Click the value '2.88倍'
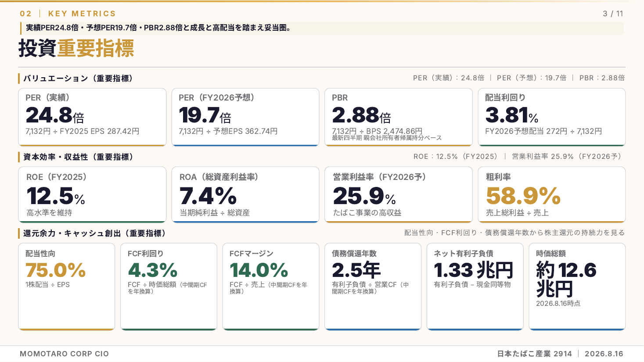Viewport: 644px width, 362px height. coord(361,115)
